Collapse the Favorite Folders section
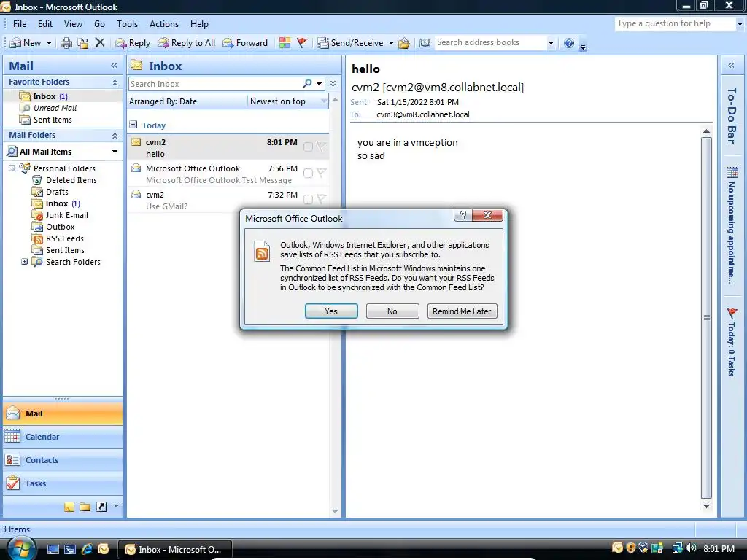This screenshot has height=560, width=747. (115, 82)
